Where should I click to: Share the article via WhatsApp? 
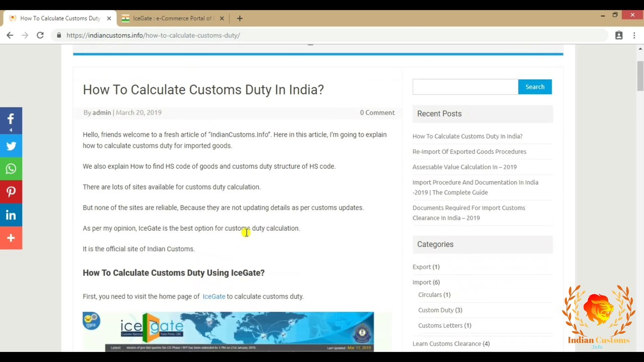pos(11,169)
